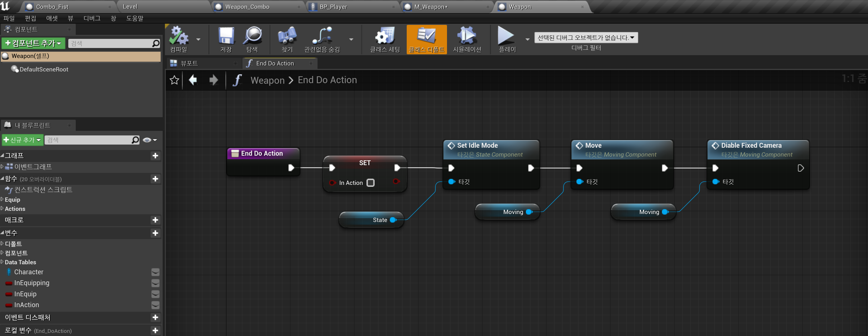Expand the Equip function category
Viewport: 868px width, 336px height.
coord(2,199)
